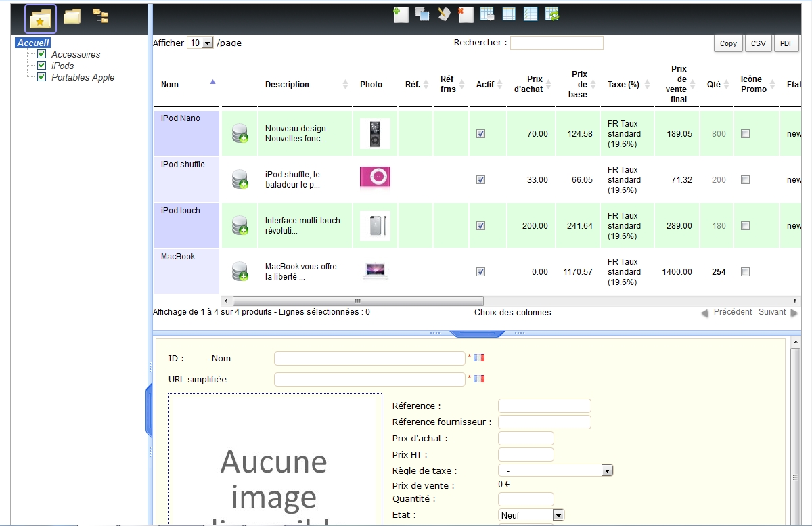This screenshot has height=526, width=812.
Task: Click the add new product icon
Action: [x=401, y=14]
